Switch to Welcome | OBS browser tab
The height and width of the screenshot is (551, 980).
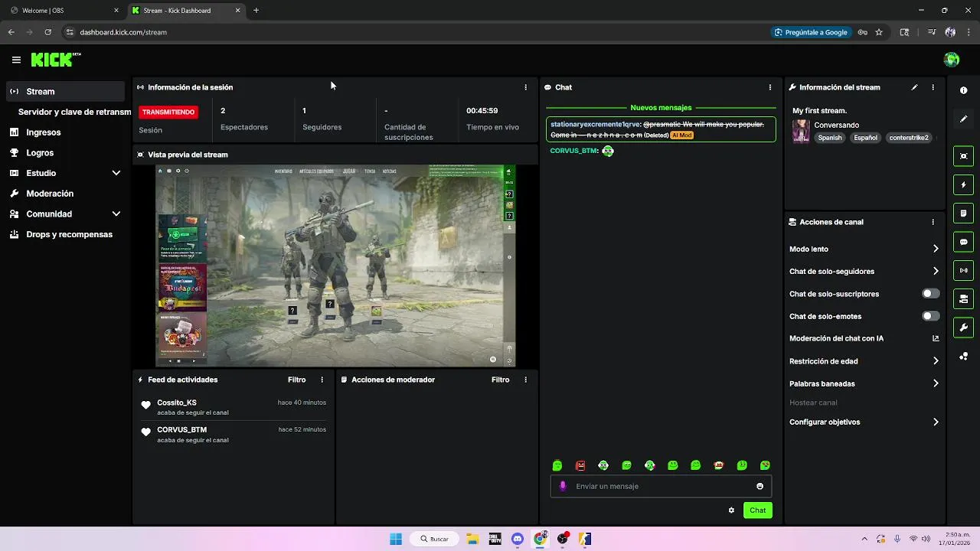coord(63,11)
